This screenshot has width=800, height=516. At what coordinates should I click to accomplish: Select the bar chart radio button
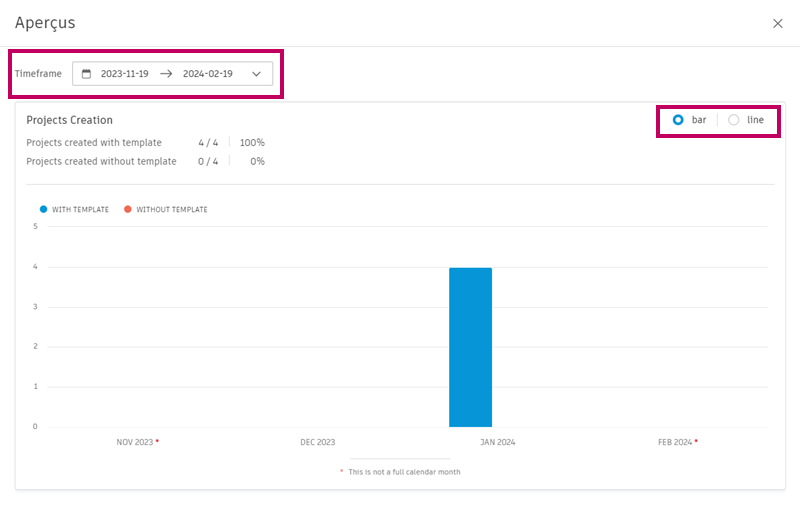(678, 120)
